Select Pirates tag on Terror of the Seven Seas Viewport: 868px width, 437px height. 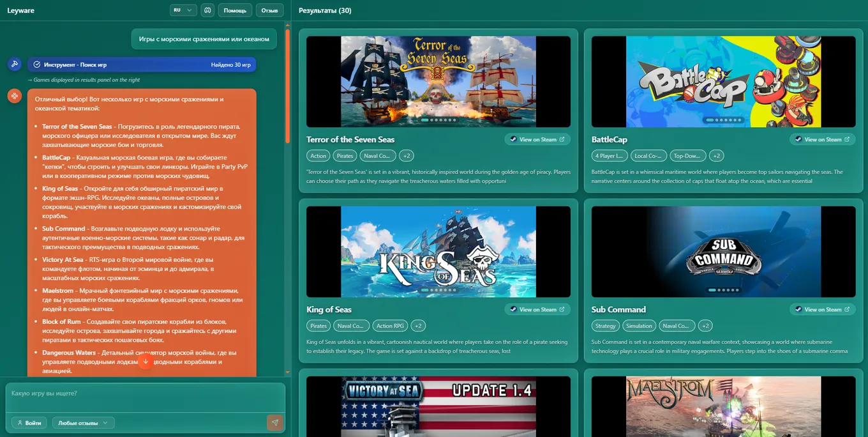click(x=345, y=156)
